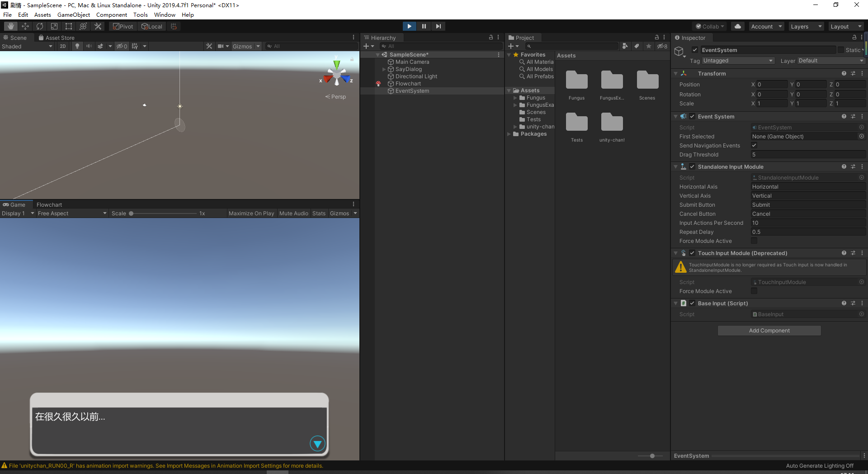The width and height of the screenshot is (868, 474).
Task: Select the Hand tool in the toolbar
Action: point(9,26)
